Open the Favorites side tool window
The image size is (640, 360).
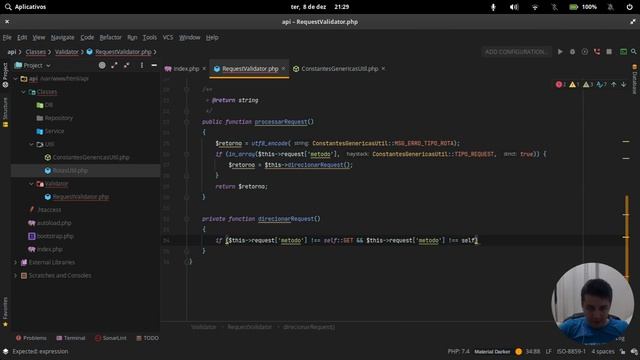(5, 312)
